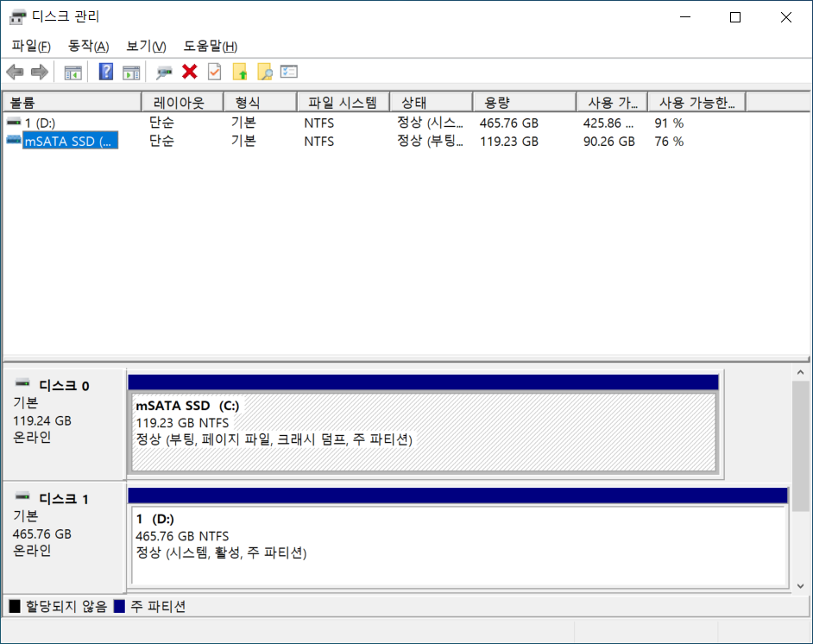Select the 디스크 1 disk label panel

64,536
